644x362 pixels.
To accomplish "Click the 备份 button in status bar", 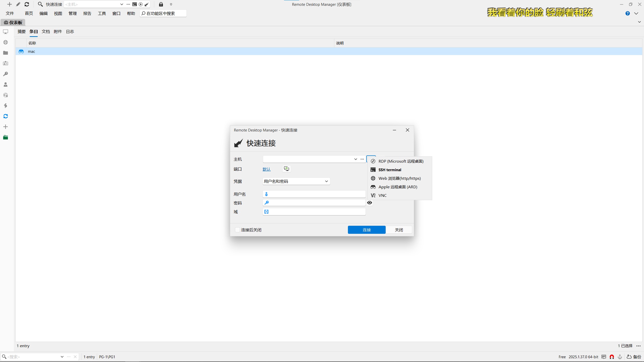I will coord(634,357).
